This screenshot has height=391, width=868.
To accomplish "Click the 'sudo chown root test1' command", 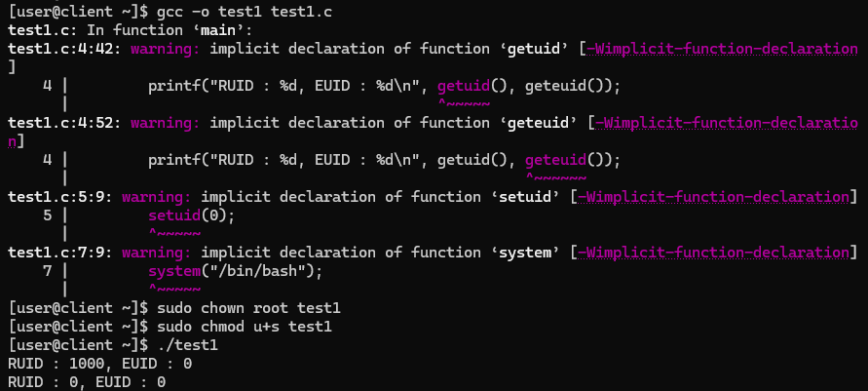I will pos(249,308).
